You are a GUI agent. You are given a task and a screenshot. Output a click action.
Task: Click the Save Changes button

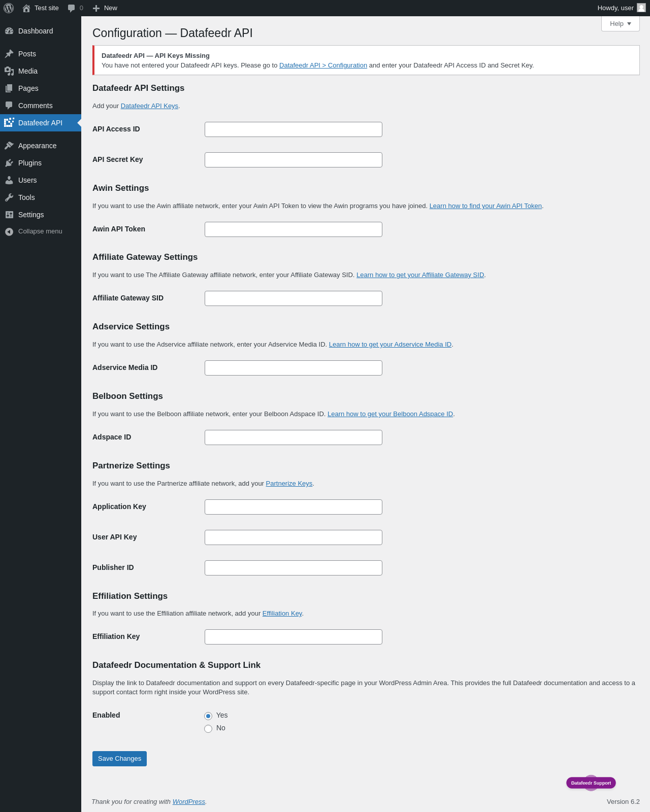coord(119,759)
